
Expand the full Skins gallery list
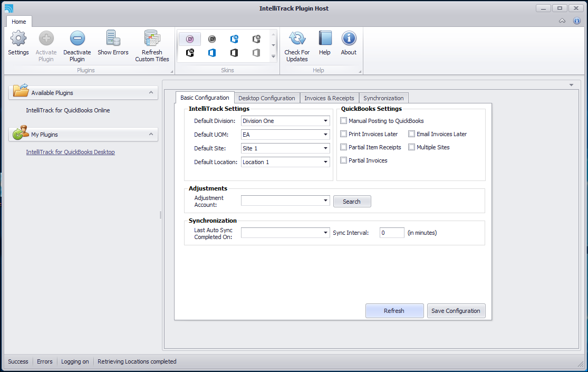coord(273,56)
